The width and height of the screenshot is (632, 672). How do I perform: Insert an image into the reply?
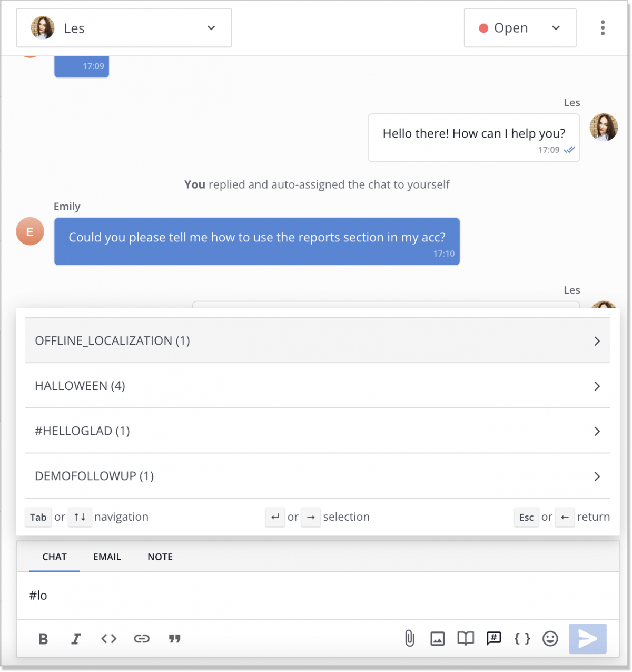pyautogui.click(x=438, y=638)
